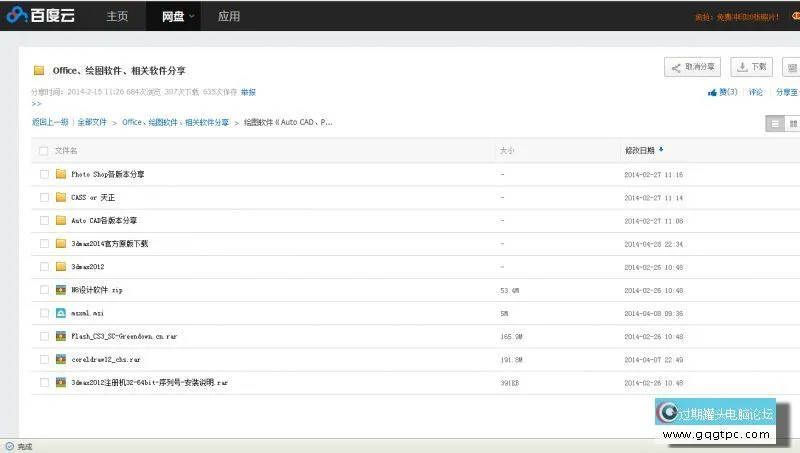800x453 pixels.
Task: Click the Baidu Cloud logo
Action: click(x=41, y=15)
